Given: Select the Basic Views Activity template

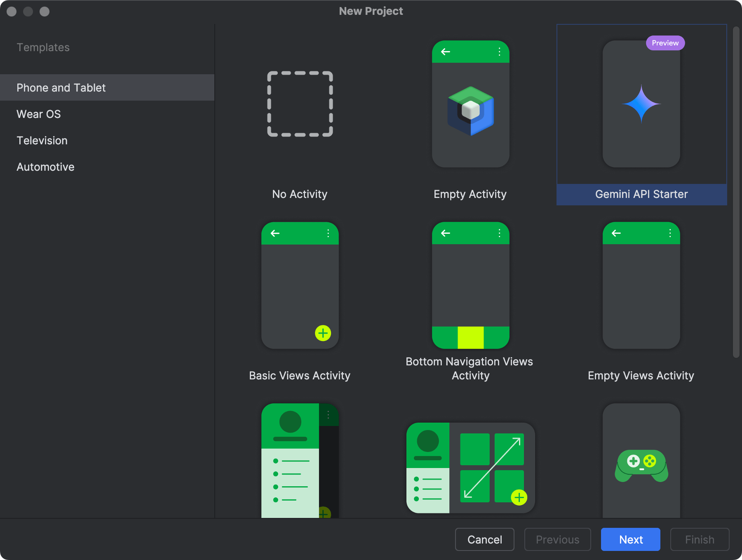Looking at the screenshot, I should [x=300, y=285].
